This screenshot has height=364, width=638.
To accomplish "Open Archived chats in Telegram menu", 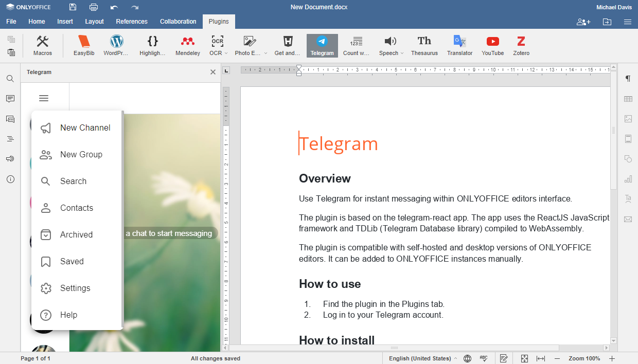I will pyautogui.click(x=77, y=234).
